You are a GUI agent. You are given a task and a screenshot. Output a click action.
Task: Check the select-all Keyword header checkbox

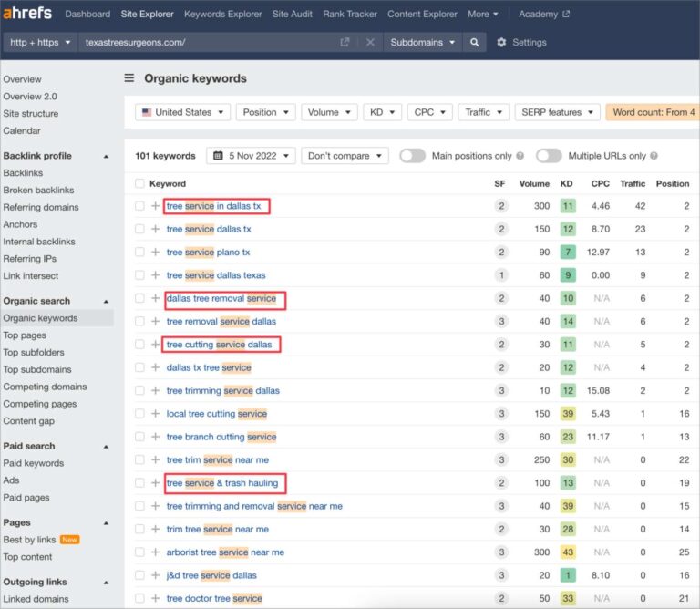(x=139, y=183)
